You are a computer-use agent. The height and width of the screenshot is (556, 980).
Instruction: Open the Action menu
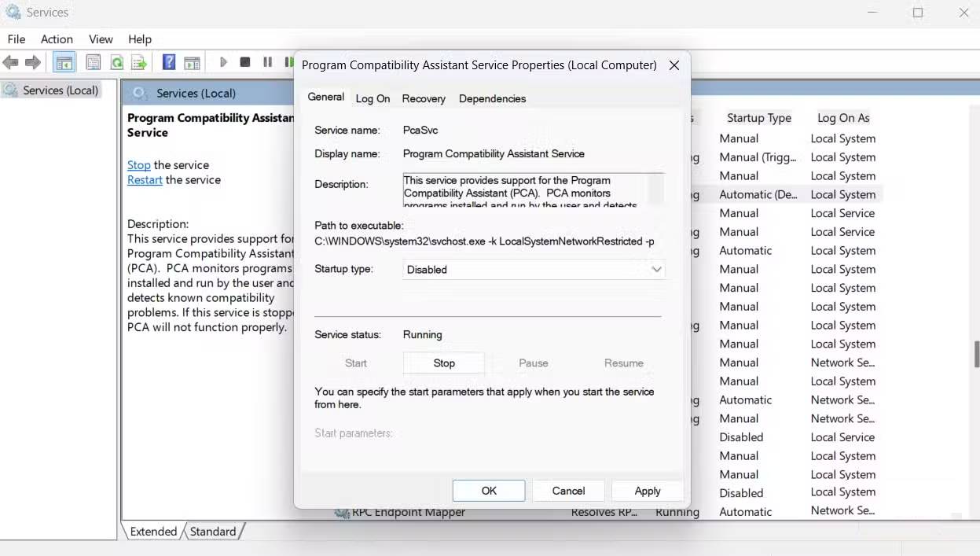(x=57, y=39)
